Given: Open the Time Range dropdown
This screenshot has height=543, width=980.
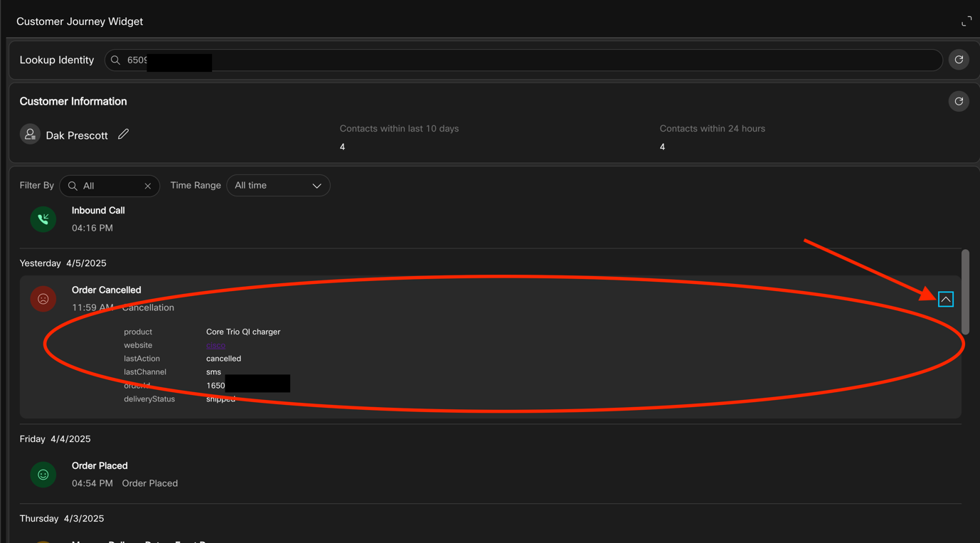Looking at the screenshot, I should coord(278,186).
